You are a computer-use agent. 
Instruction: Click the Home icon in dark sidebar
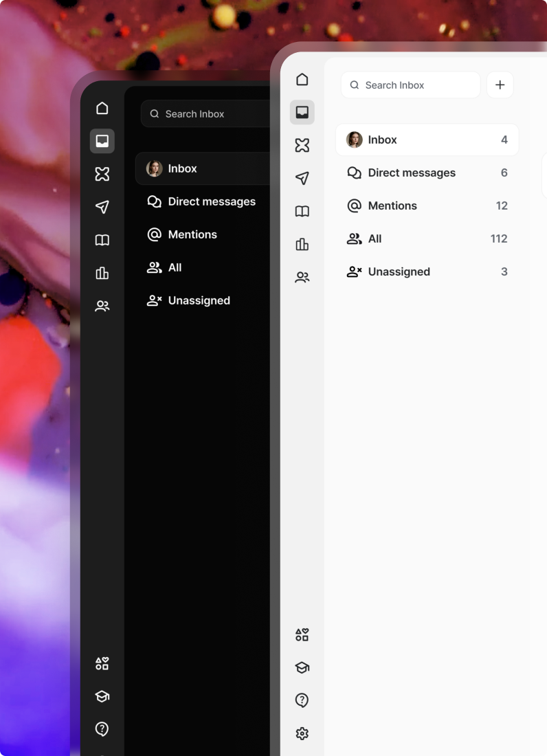coord(102,109)
